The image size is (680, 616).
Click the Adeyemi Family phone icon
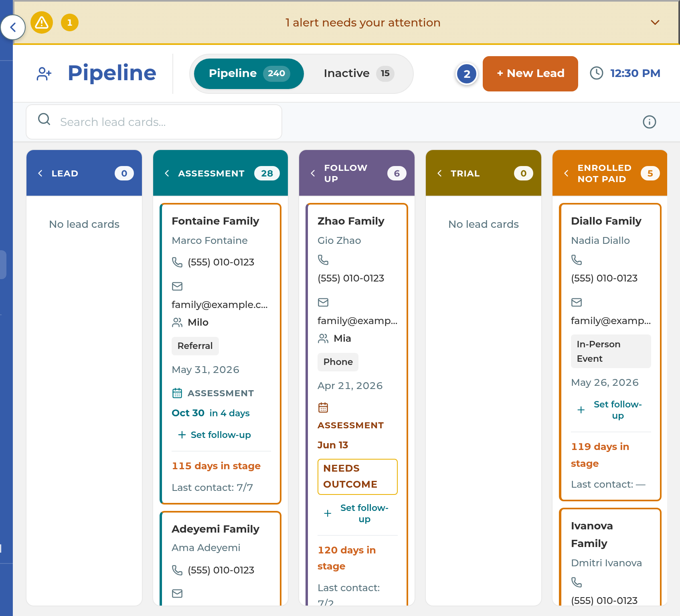point(177,570)
